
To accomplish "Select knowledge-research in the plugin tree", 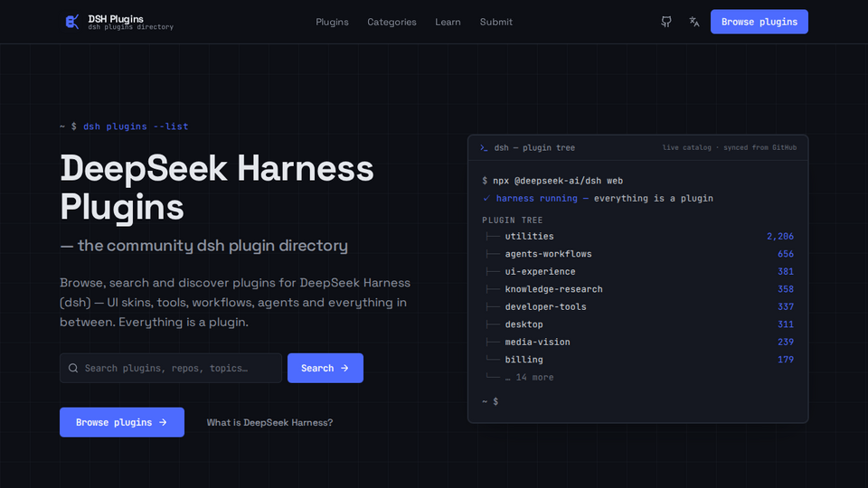I will 553,289.
